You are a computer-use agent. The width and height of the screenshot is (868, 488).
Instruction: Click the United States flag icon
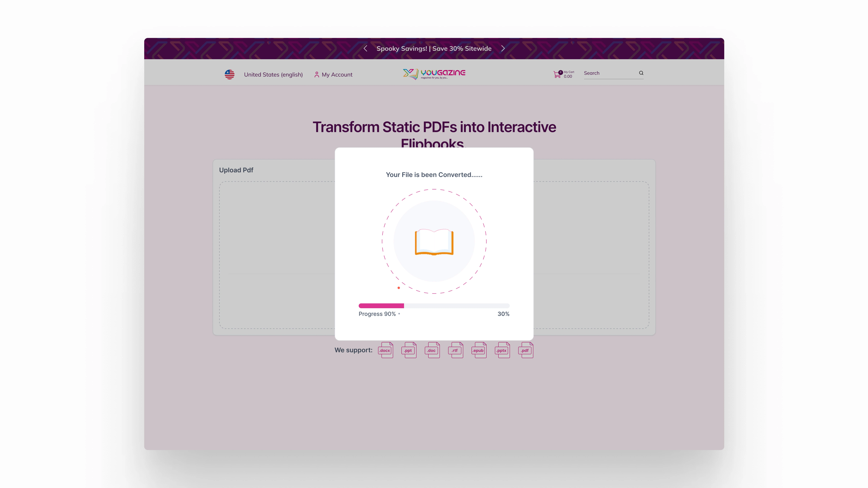[x=229, y=74]
